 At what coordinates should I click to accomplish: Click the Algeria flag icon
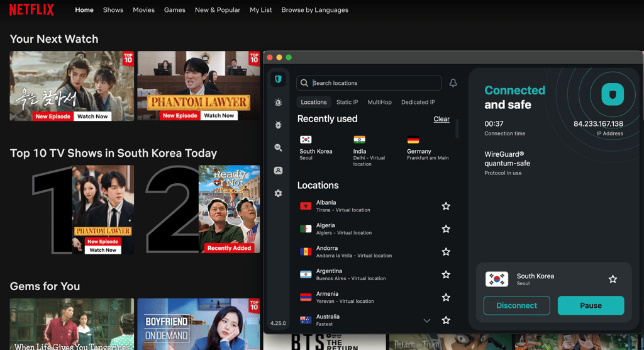[x=306, y=229]
